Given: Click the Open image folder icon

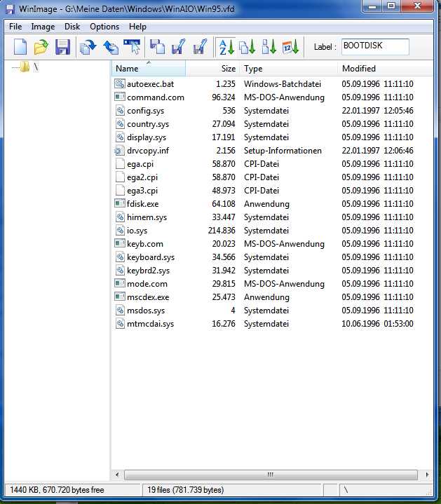Looking at the screenshot, I should click(41, 47).
